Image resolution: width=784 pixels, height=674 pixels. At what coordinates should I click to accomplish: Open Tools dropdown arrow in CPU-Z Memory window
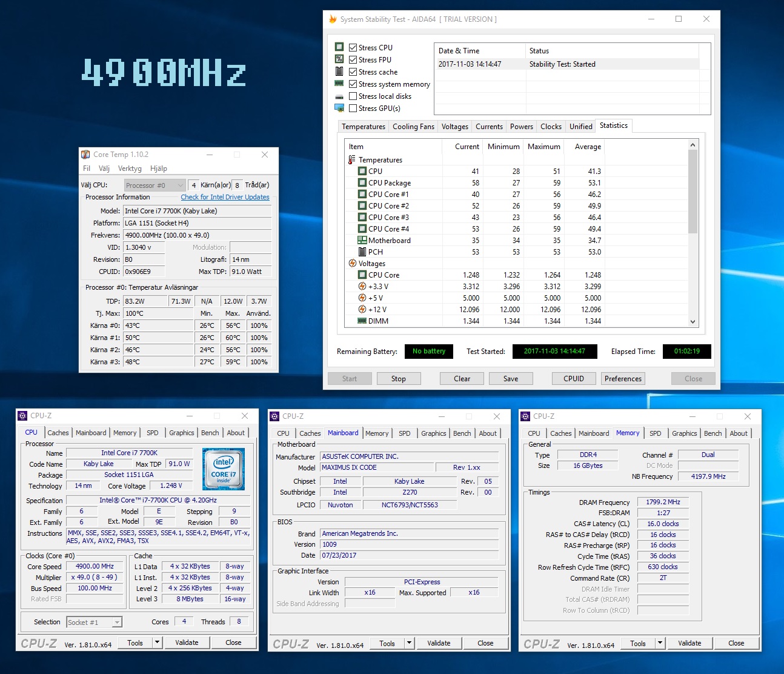(x=660, y=643)
